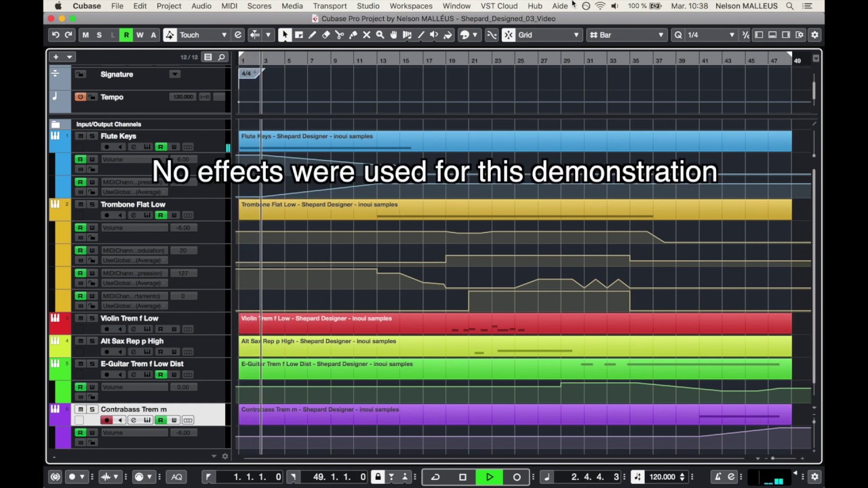Select the Object Selection arrow tool
Image resolution: width=868 pixels, height=488 pixels.
285,35
